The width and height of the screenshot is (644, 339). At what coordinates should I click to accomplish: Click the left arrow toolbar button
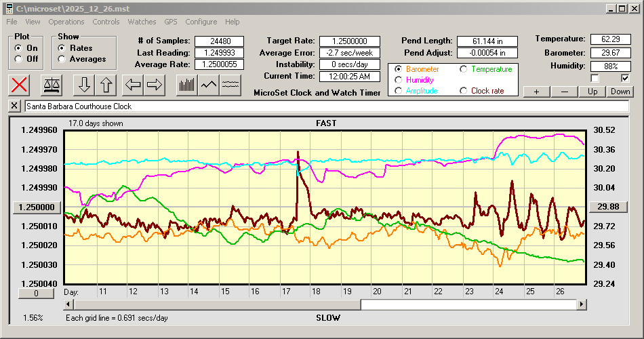point(134,85)
